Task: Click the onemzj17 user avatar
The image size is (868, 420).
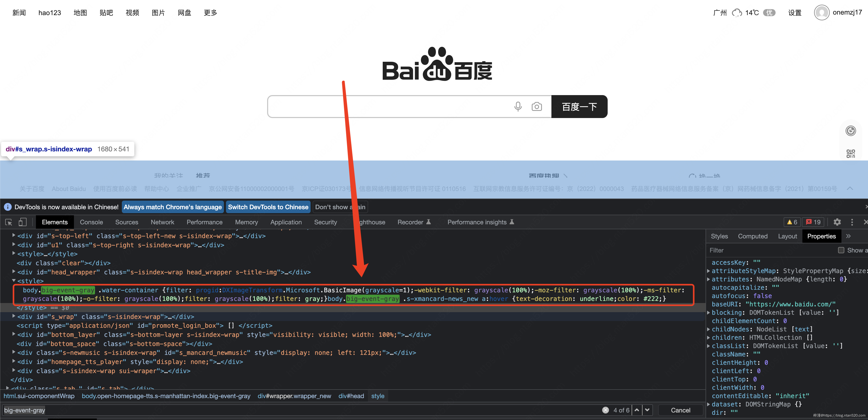Action: (822, 13)
